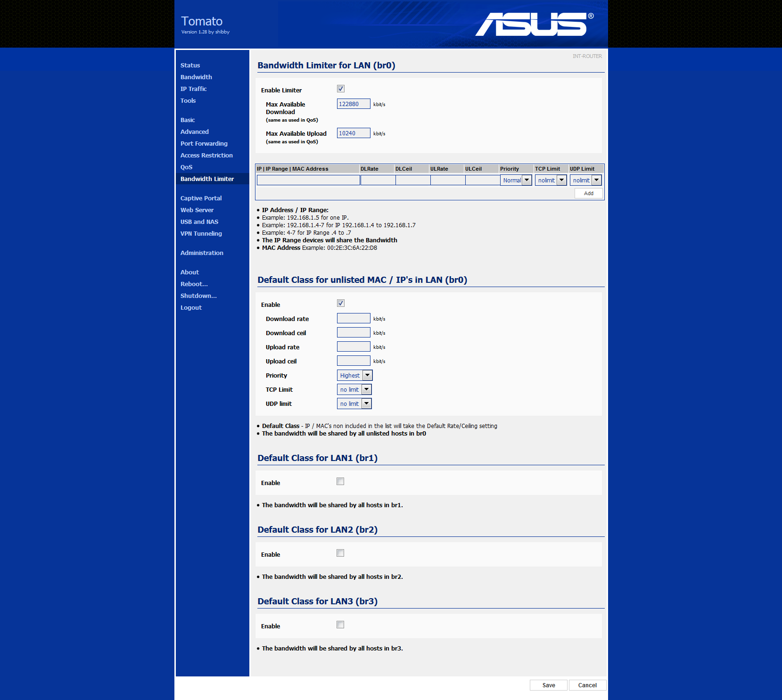Open Advanced settings in the sidebar
The height and width of the screenshot is (700, 782).
pos(194,132)
